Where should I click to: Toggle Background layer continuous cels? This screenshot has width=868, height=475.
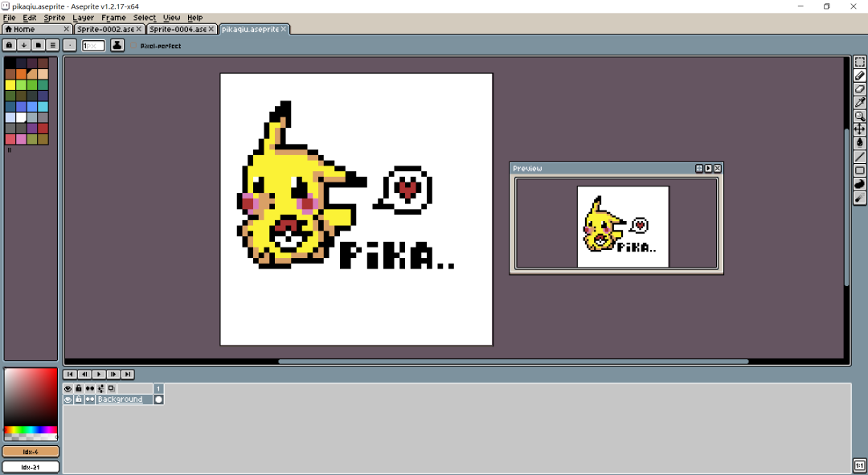(90, 399)
